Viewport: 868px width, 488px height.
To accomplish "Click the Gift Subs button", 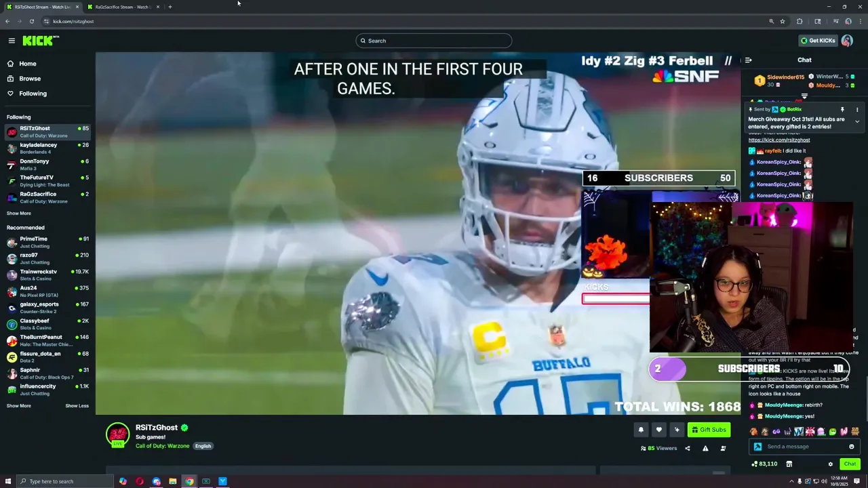I will tap(709, 430).
